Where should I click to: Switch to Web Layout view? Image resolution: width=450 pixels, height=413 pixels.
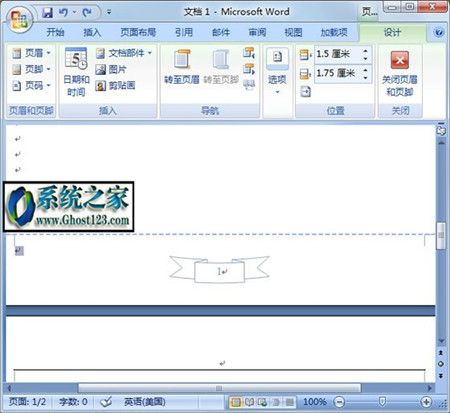tap(262, 402)
